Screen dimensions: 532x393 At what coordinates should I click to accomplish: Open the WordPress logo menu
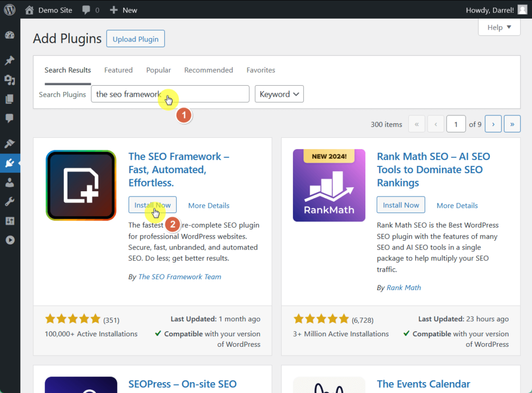click(x=10, y=9)
